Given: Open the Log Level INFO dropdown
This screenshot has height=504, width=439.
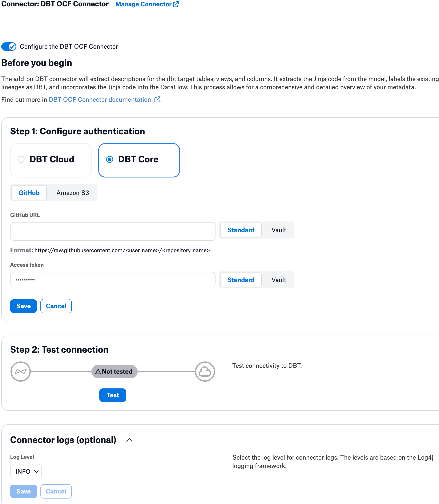Looking at the screenshot, I should point(26,471).
